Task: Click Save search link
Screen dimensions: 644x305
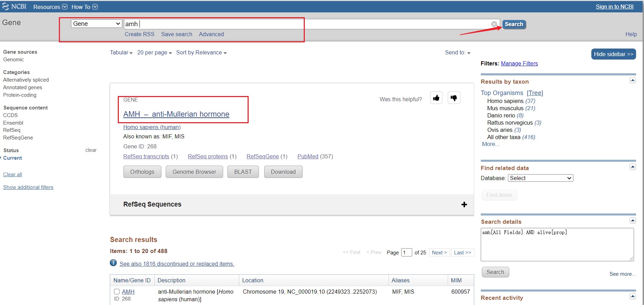Action: [177, 34]
